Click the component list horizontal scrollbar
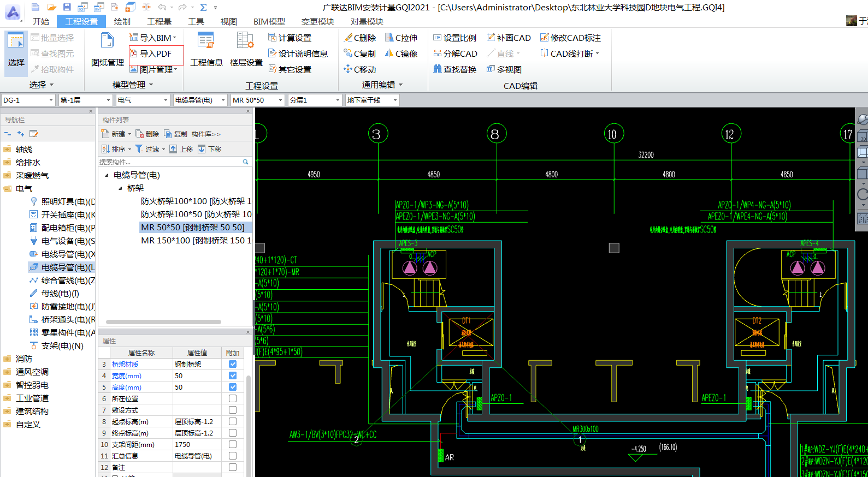Viewport: 868px width, 477px height. coord(163,322)
